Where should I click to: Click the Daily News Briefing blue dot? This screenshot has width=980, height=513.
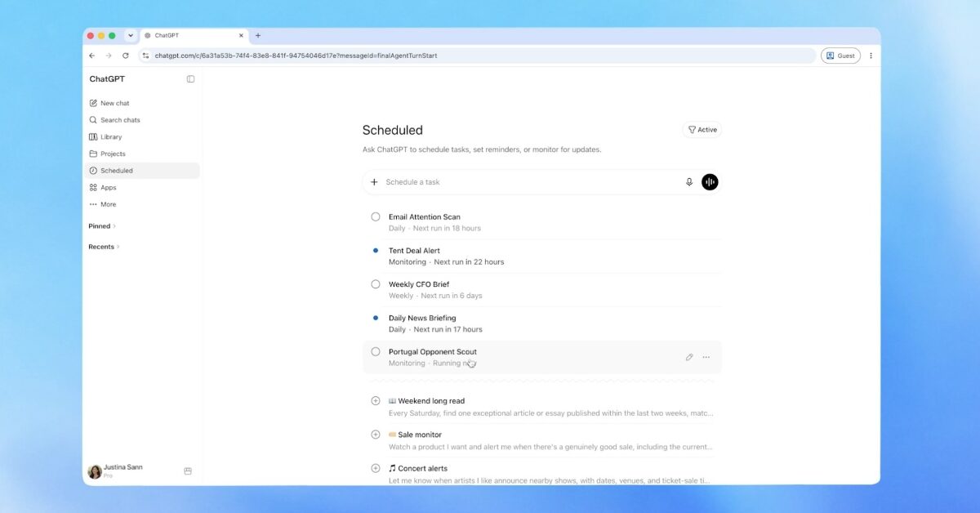click(x=376, y=318)
